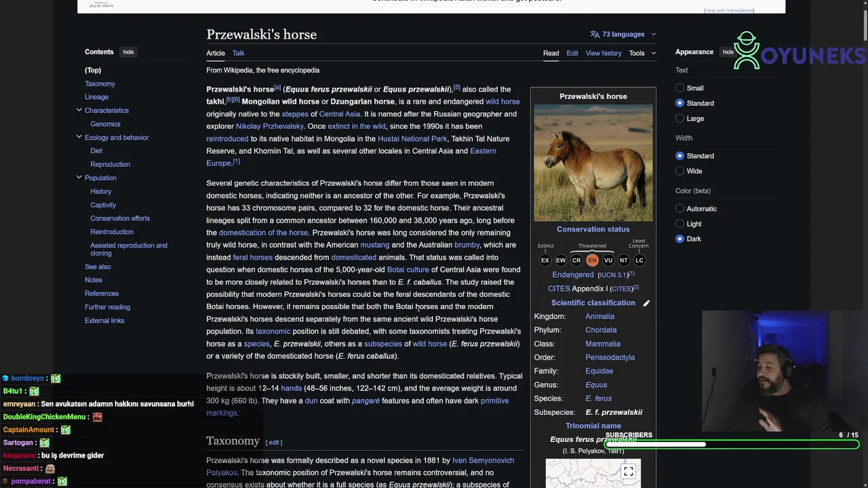Click the LC least concern status circle
The height and width of the screenshot is (488, 868).
pyautogui.click(x=639, y=260)
